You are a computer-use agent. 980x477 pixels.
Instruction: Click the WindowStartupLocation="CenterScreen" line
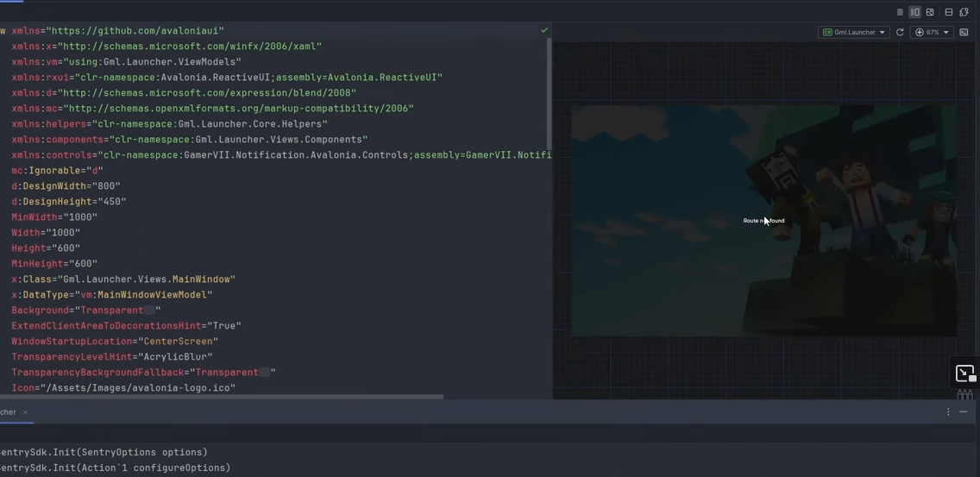(x=115, y=342)
